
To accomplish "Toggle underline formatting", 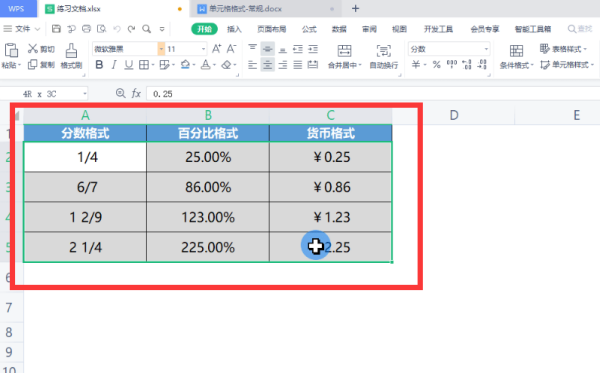I will click(129, 65).
